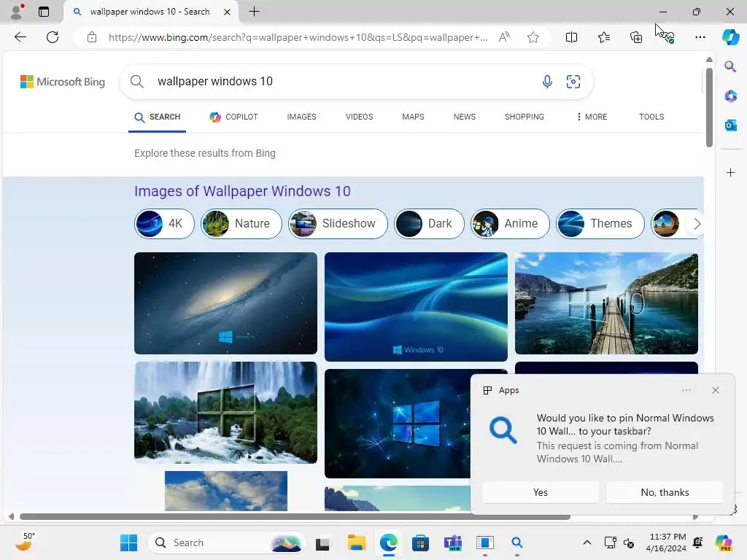Open the galaxy Windows wallpaper thumbnail
This screenshot has width=747, height=560.
coord(226,303)
